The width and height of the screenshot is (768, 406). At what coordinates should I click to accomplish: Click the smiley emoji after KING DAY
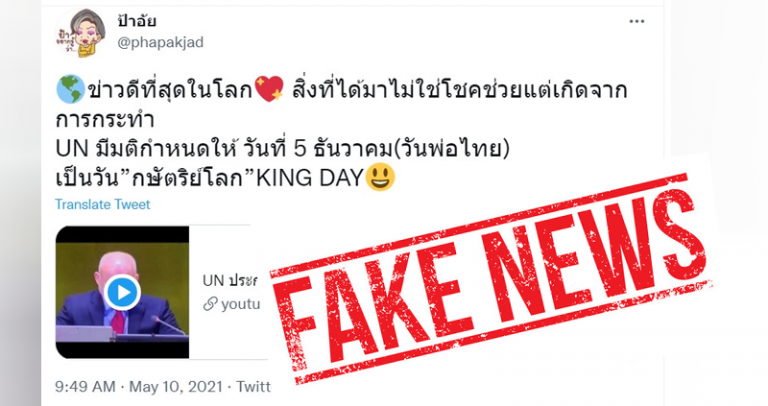click(381, 178)
